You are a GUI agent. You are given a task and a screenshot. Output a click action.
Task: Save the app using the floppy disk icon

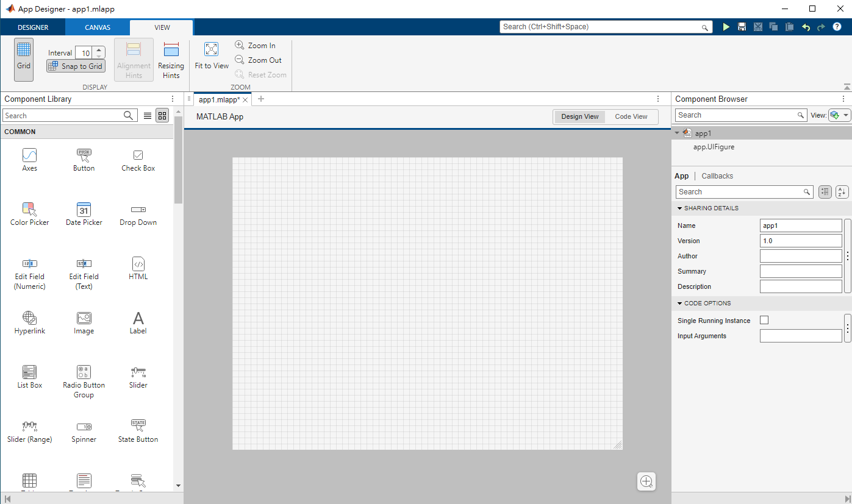click(742, 27)
